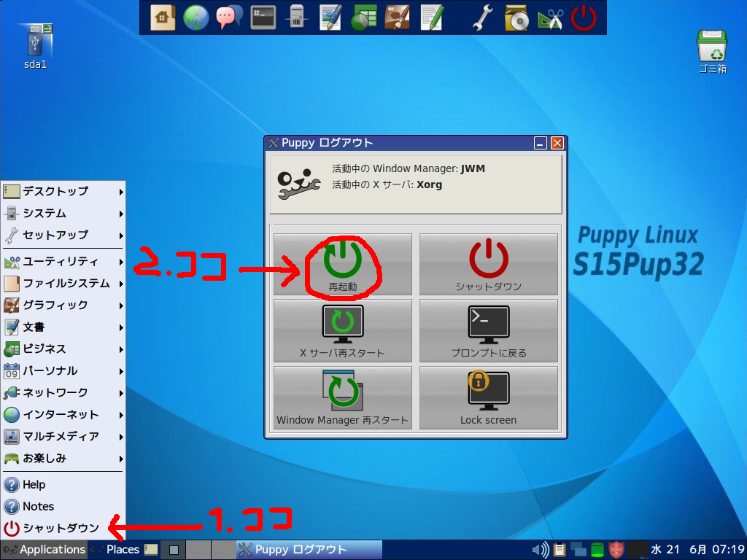Open the wrench setup icon in dock
Viewport: 747px width, 560px height.
(483, 17)
